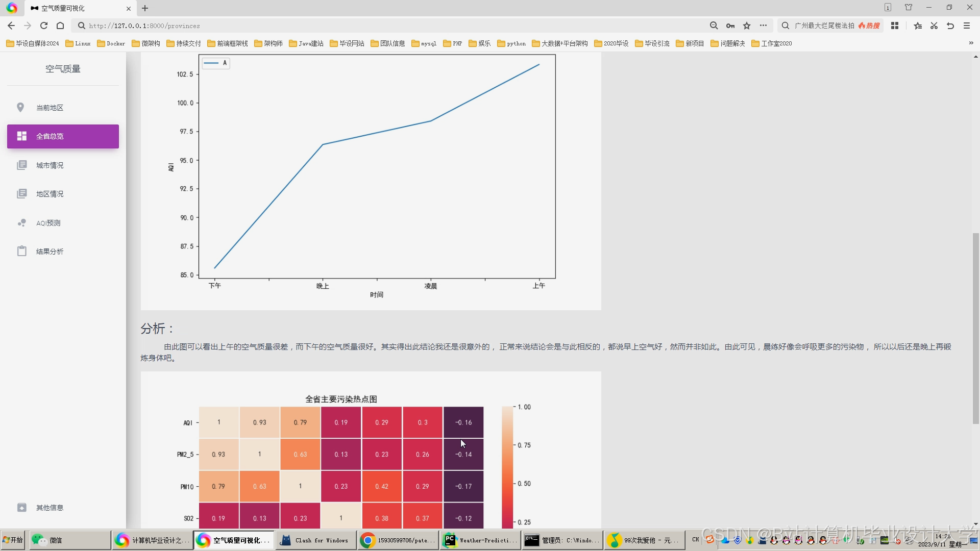The image size is (980, 551).
Task: Select 地区情况 in the sidebar
Action: point(50,194)
